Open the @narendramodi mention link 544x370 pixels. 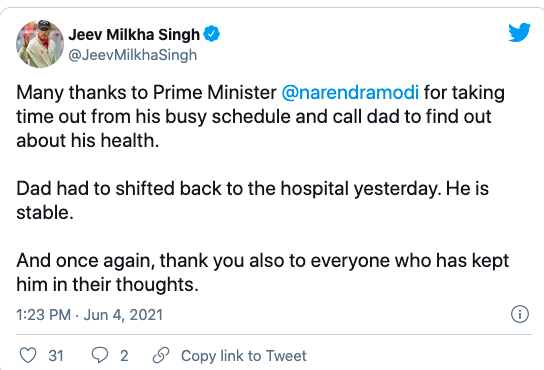coord(350,93)
